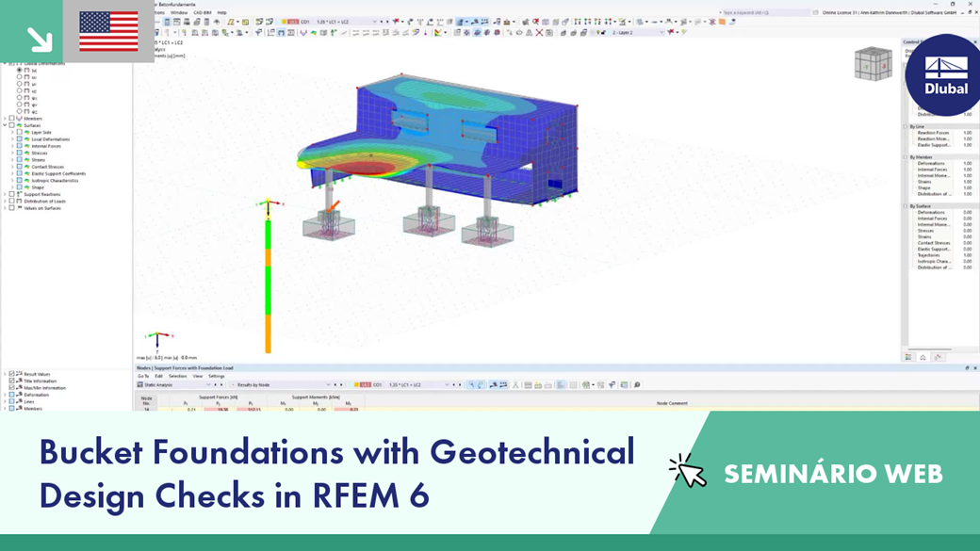Screen dimensions: 980x551
Task: Select the |u| global deformation radio button
Action: pyautogui.click(x=20, y=70)
